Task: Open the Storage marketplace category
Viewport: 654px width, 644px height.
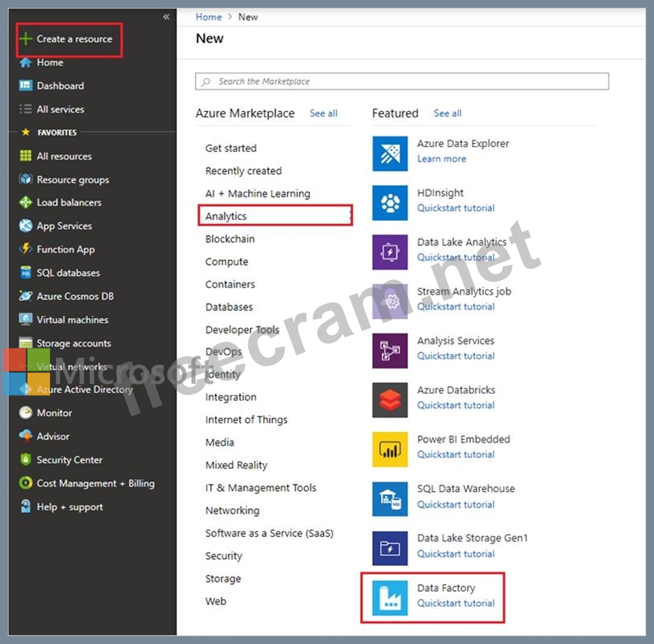Action: (223, 578)
